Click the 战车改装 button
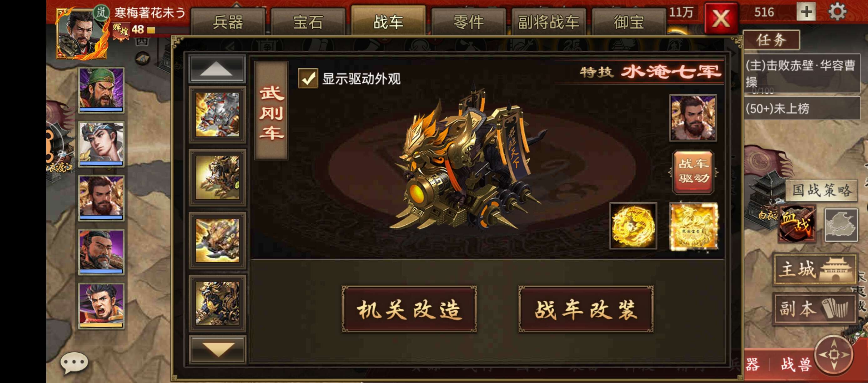 (x=586, y=309)
